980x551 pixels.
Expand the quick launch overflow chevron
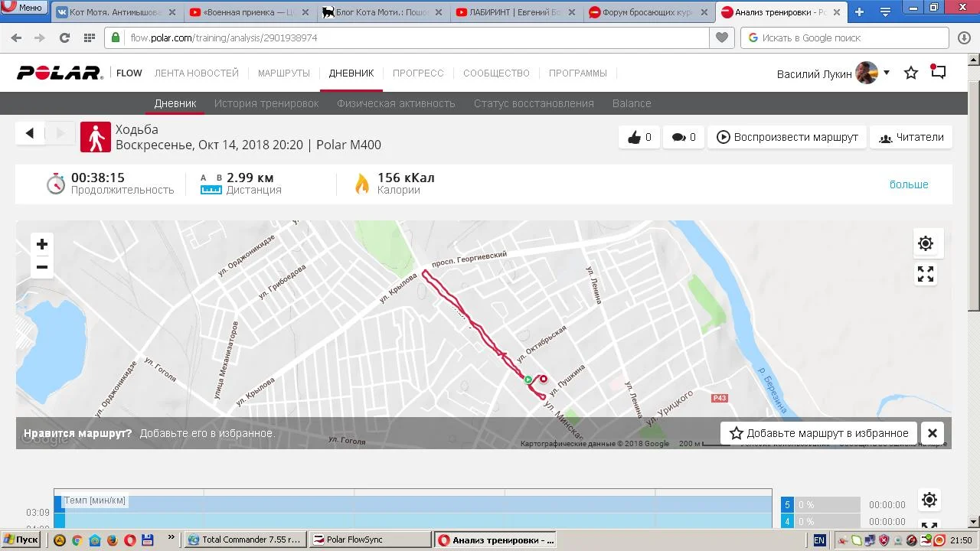[171, 539]
